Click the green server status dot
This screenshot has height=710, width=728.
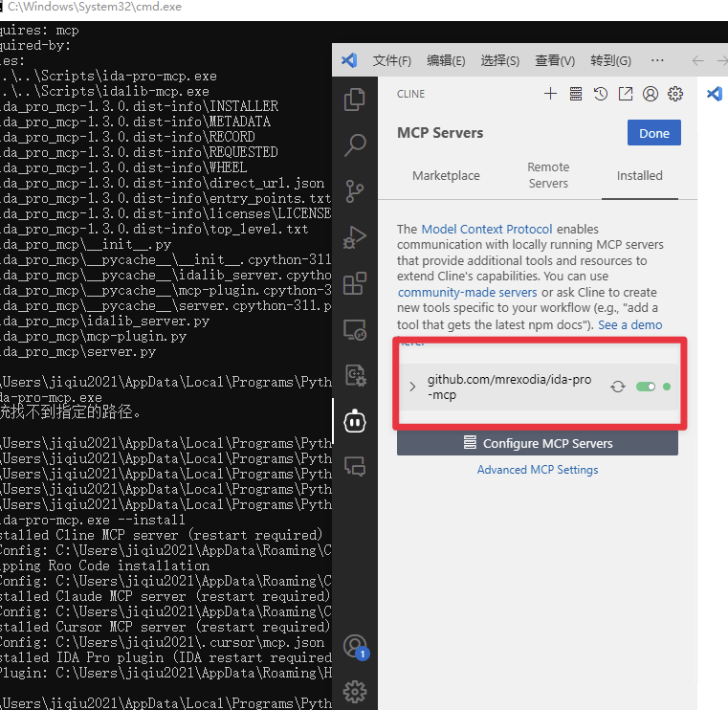click(x=667, y=387)
